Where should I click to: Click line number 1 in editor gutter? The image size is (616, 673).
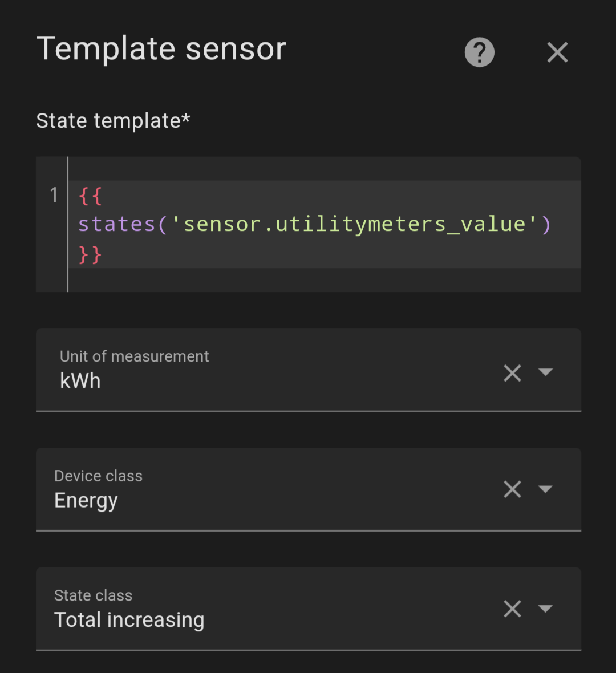[x=54, y=196]
